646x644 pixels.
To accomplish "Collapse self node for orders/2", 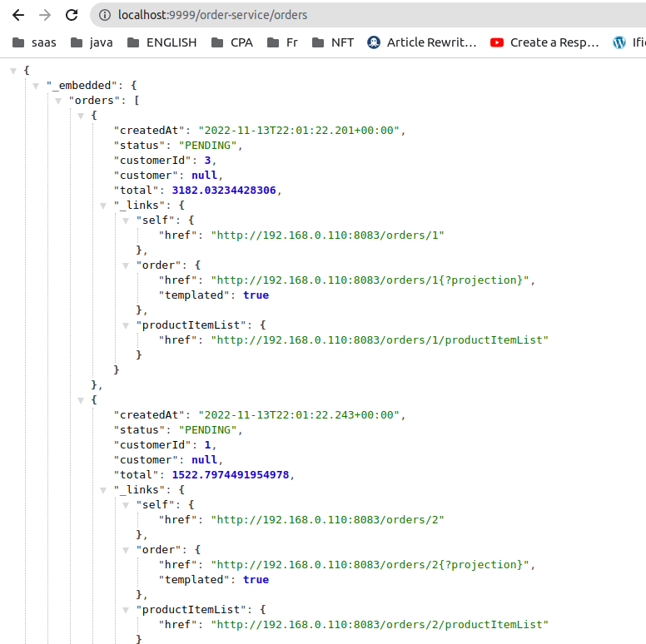I will tap(126, 505).
